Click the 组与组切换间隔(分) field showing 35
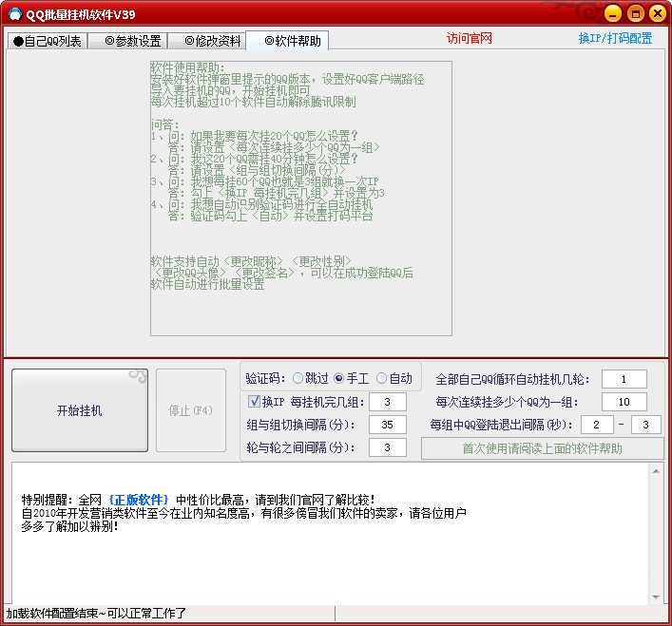 click(x=388, y=425)
